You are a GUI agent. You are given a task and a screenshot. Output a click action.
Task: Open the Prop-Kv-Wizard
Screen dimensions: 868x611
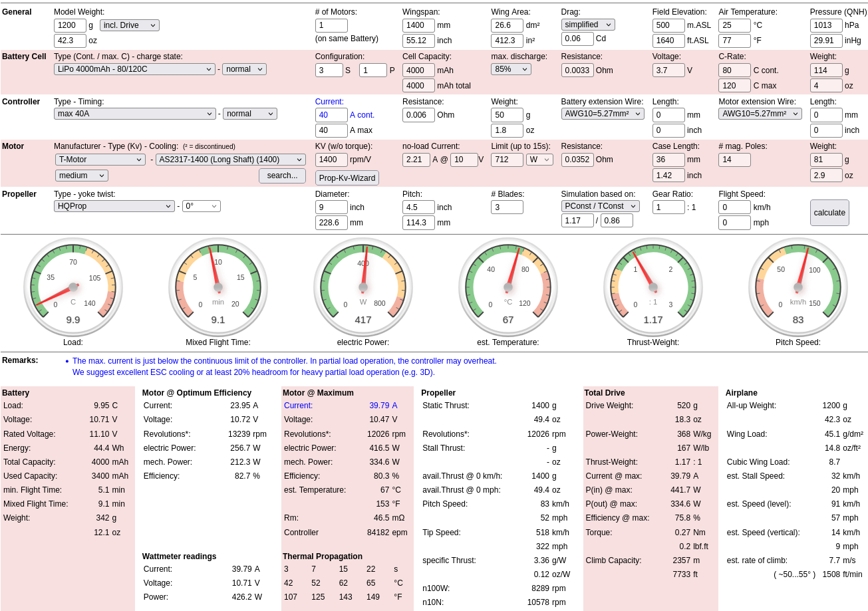[x=347, y=178]
